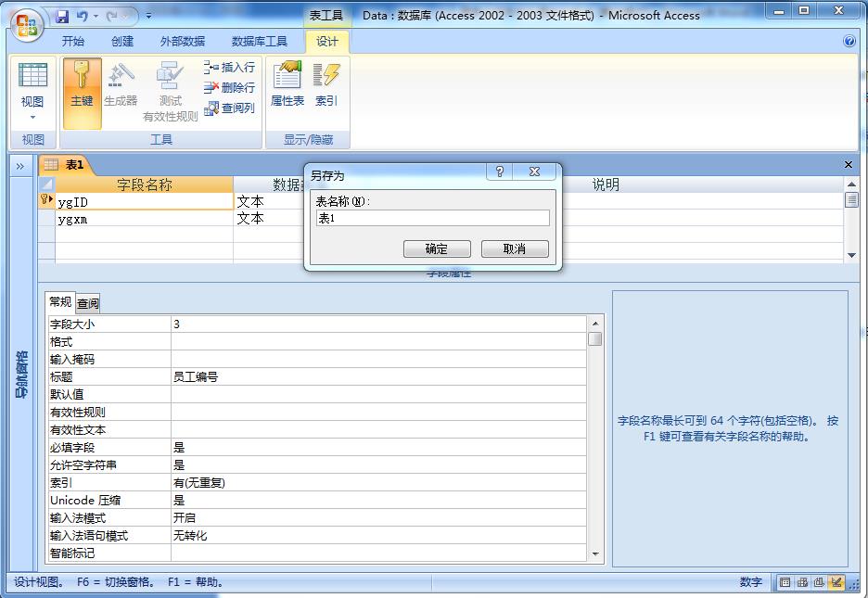
Task: Select the ygxm field name cell
Action: click(144, 219)
